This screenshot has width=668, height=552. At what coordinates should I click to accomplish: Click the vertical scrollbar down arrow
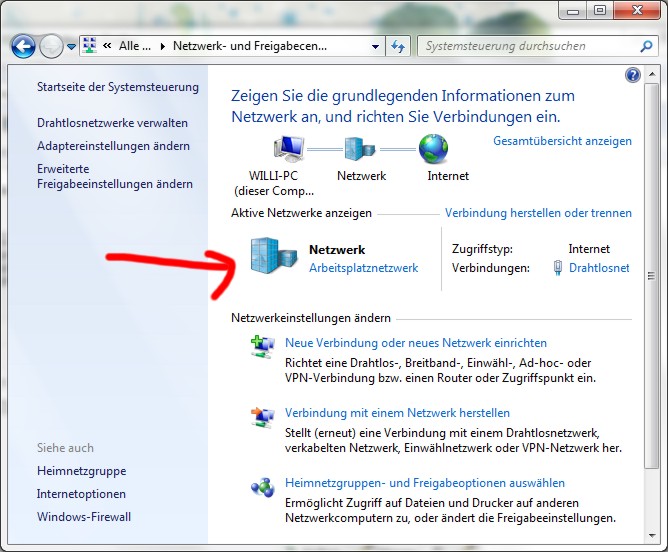[651, 532]
